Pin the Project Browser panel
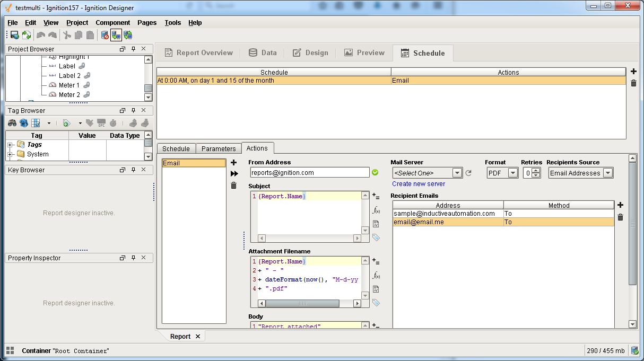 133,49
